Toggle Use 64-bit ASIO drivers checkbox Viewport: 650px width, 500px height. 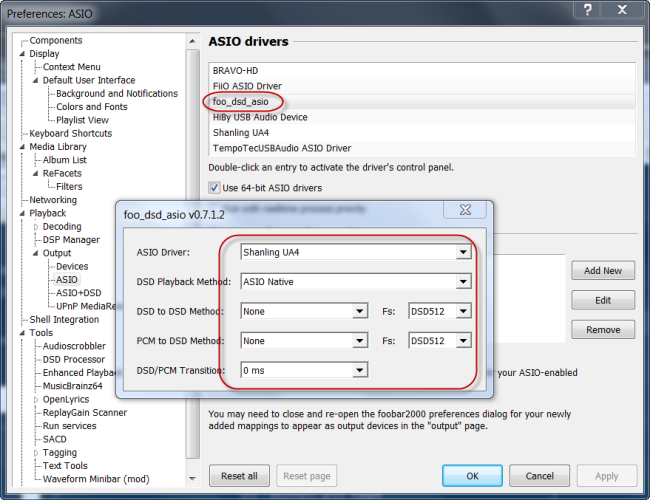pyautogui.click(x=214, y=188)
